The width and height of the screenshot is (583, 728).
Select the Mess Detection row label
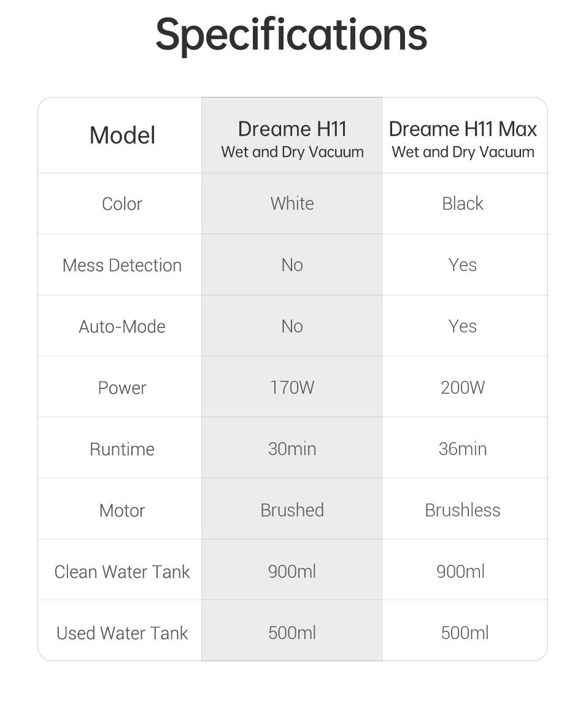tap(122, 265)
